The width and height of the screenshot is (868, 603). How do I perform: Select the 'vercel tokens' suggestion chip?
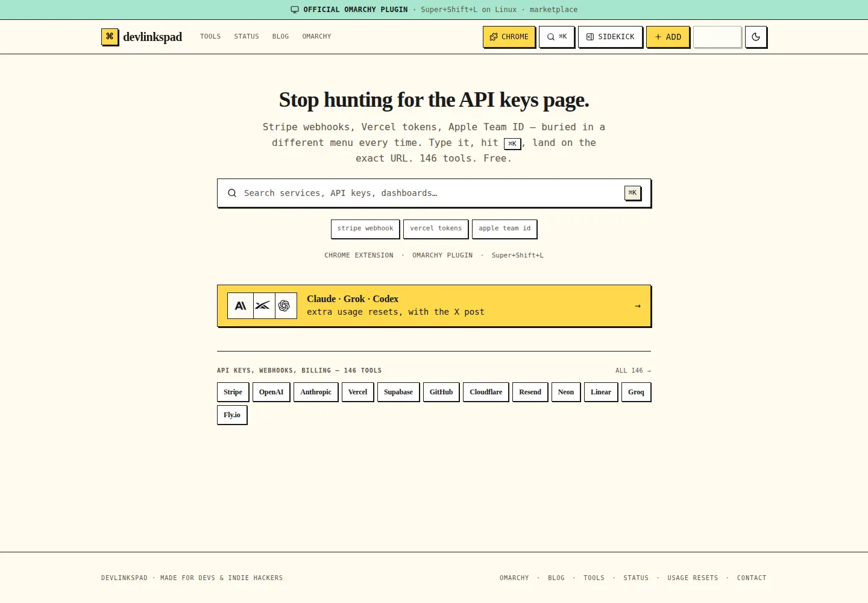(x=436, y=229)
